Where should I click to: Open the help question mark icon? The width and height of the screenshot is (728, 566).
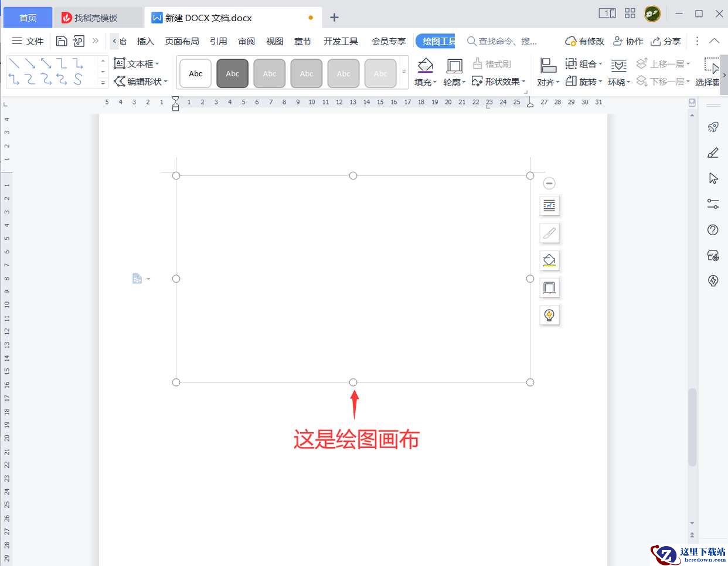click(x=713, y=230)
